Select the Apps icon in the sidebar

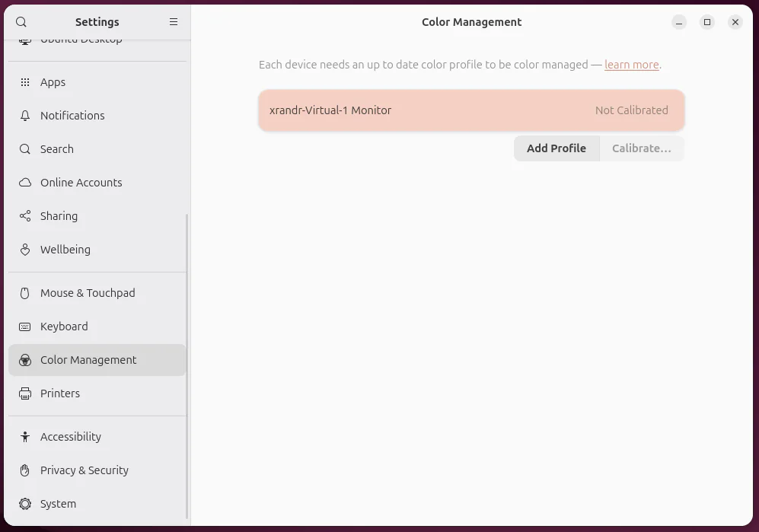24,81
